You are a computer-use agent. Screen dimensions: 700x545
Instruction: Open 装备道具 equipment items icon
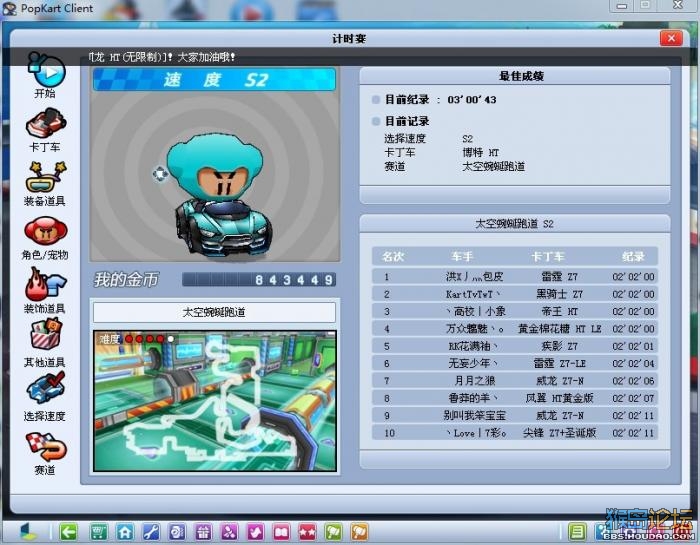click(46, 178)
